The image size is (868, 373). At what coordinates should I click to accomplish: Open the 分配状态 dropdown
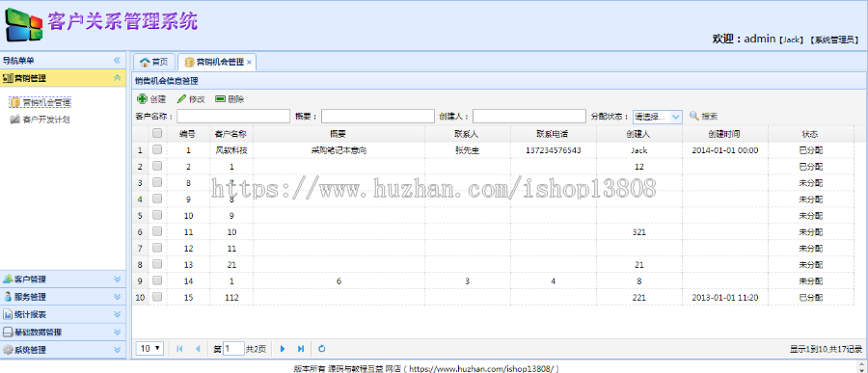(676, 117)
